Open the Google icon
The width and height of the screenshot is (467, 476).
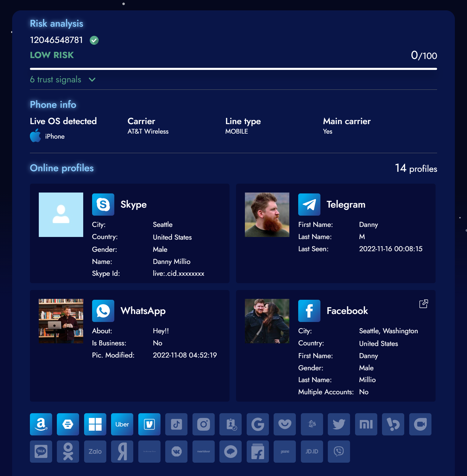(x=258, y=424)
